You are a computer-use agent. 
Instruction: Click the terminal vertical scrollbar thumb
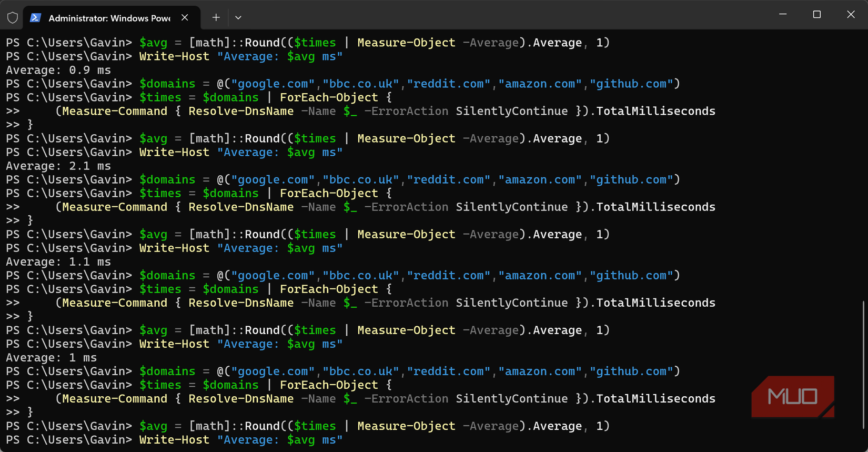[x=864, y=365]
